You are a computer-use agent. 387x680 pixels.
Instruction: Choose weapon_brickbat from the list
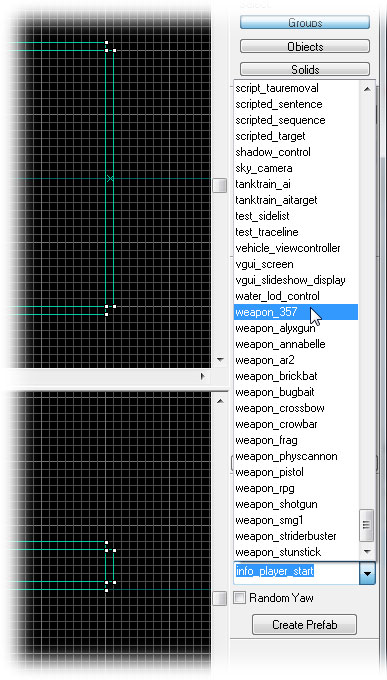296,376
